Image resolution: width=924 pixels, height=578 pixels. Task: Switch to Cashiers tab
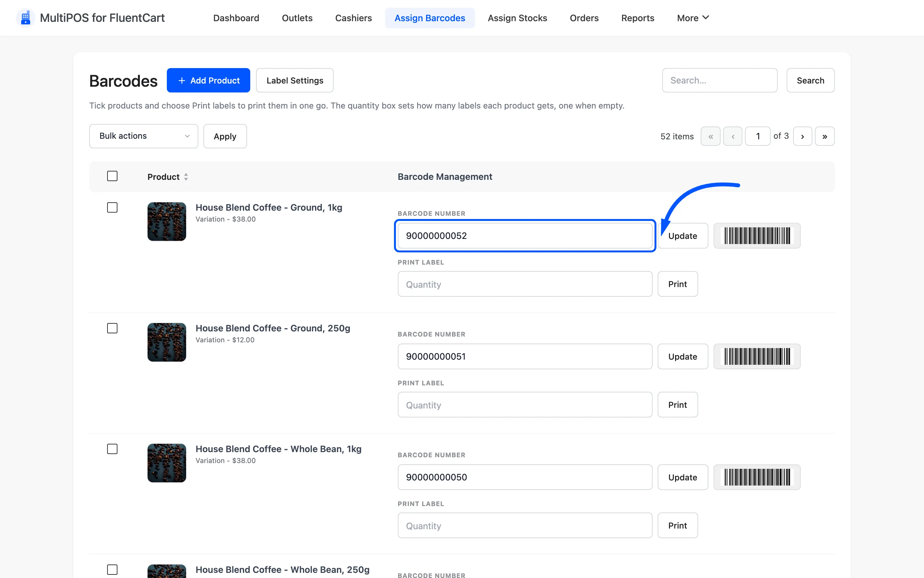[353, 18]
